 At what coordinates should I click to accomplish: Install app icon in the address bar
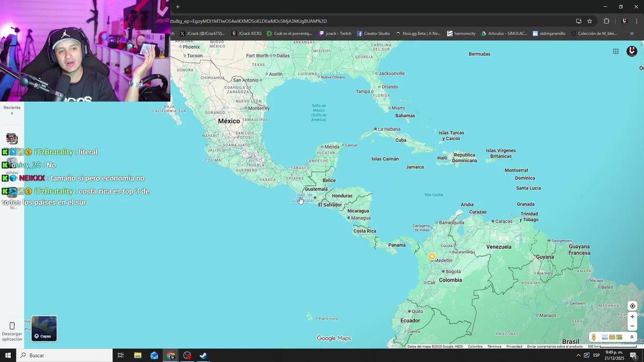pos(579,21)
